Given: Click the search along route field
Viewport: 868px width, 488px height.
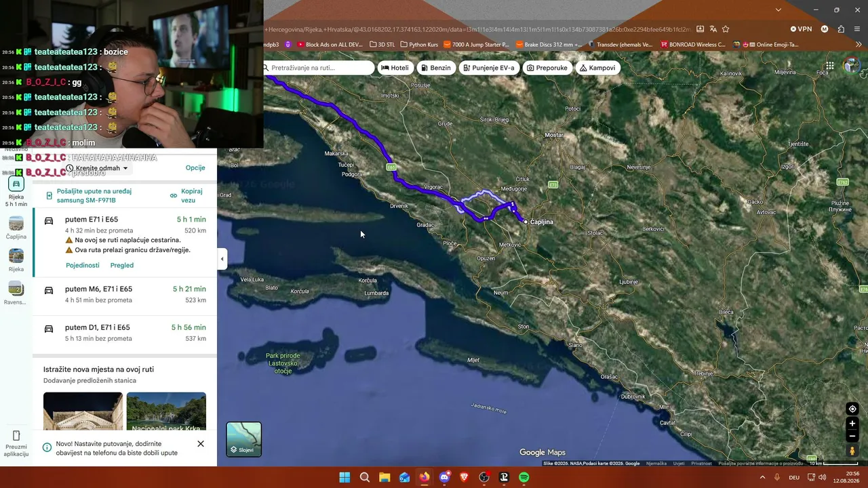Looking at the screenshot, I should point(318,68).
